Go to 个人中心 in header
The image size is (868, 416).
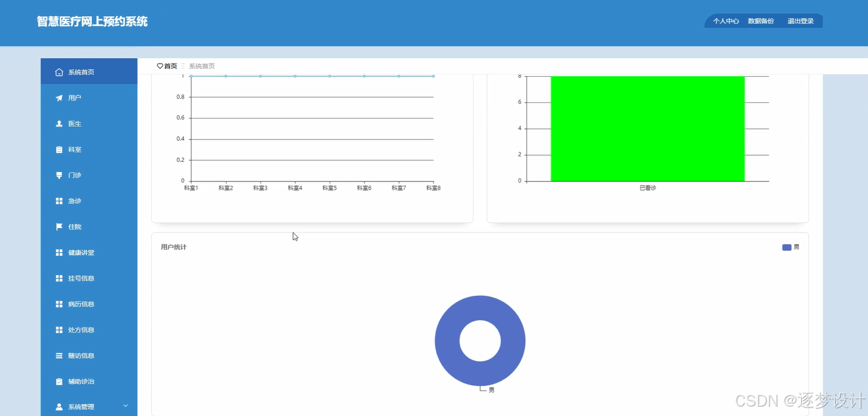click(x=726, y=21)
